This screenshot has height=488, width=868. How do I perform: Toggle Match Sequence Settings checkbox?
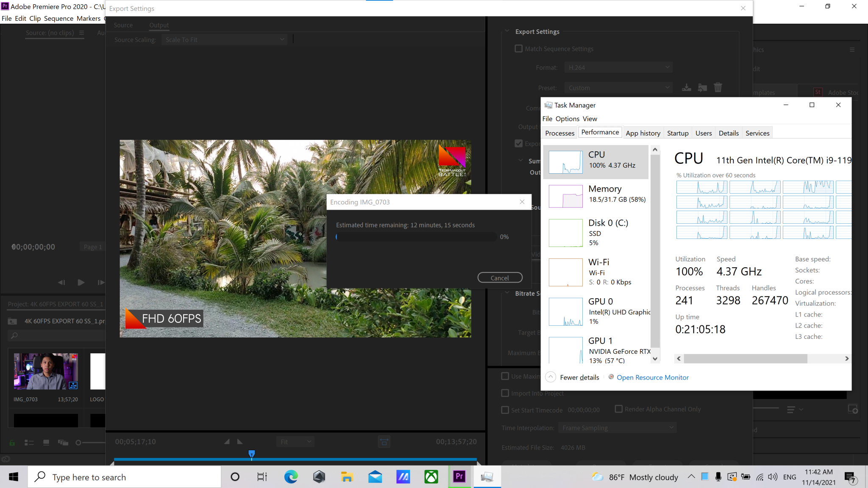(x=518, y=49)
